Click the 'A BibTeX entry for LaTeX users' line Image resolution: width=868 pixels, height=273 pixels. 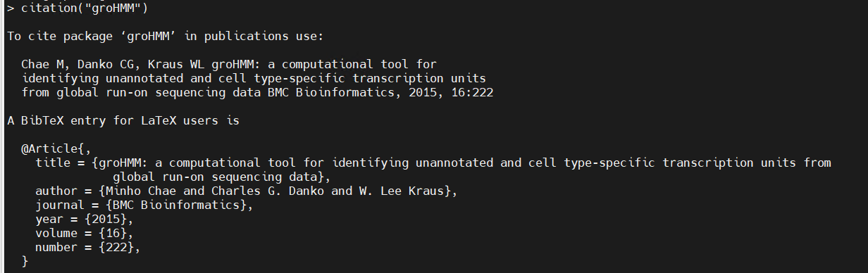coord(123,120)
